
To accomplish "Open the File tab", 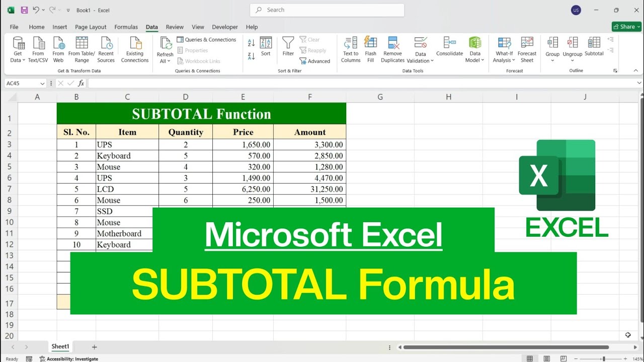I will [x=14, y=27].
